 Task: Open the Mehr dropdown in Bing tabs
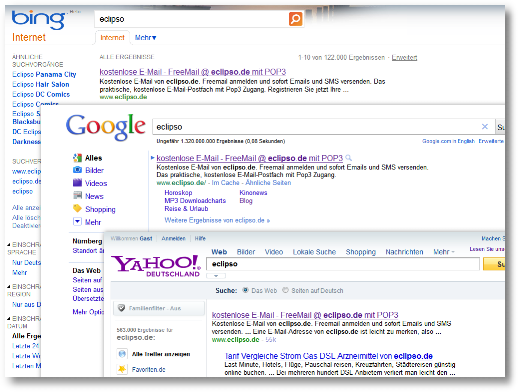pos(145,38)
